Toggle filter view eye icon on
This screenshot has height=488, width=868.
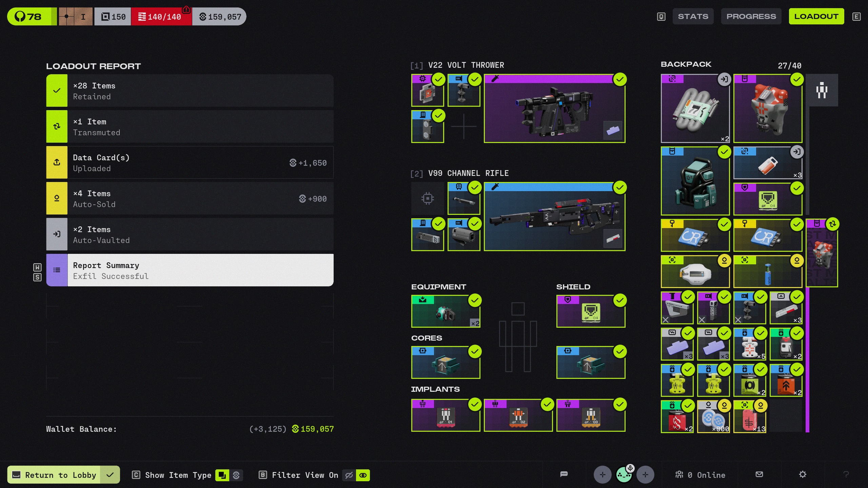coord(363,475)
